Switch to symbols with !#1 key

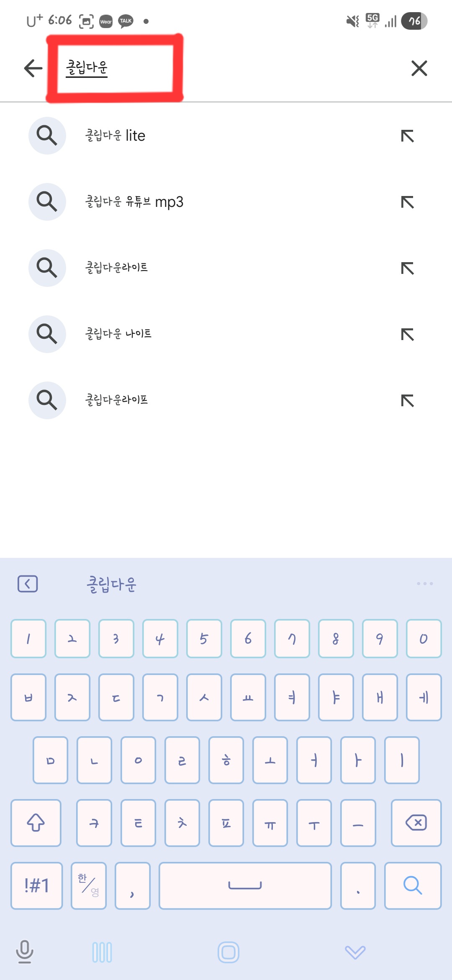[37, 885]
